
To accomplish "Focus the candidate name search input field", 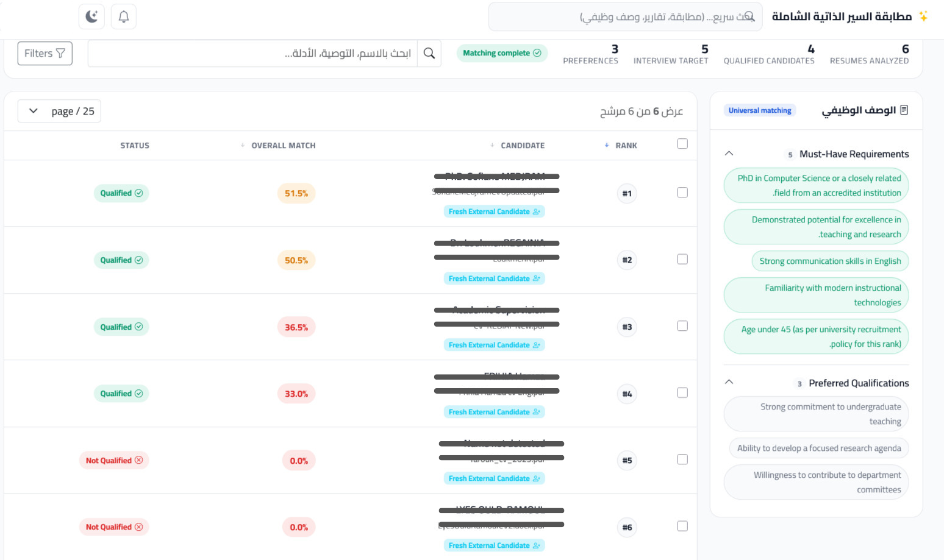I will (x=252, y=54).
